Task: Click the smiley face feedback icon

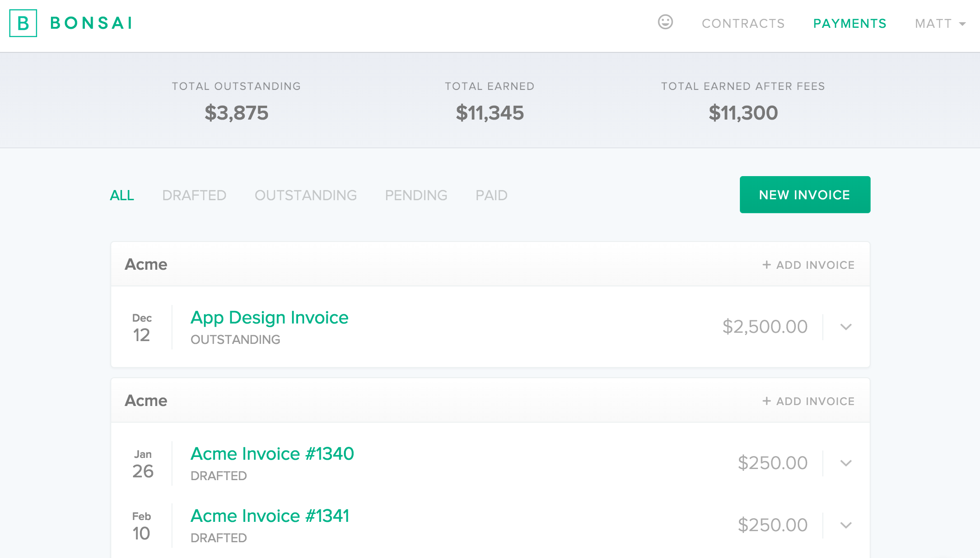Action: pyautogui.click(x=665, y=22)
